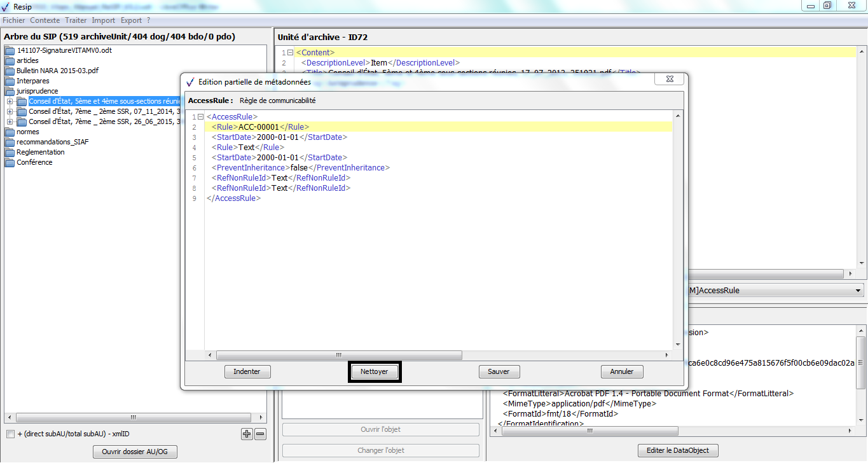Collapse the AccessRule XML fold marker
868x463 pixels.
[x=200, y=117]
